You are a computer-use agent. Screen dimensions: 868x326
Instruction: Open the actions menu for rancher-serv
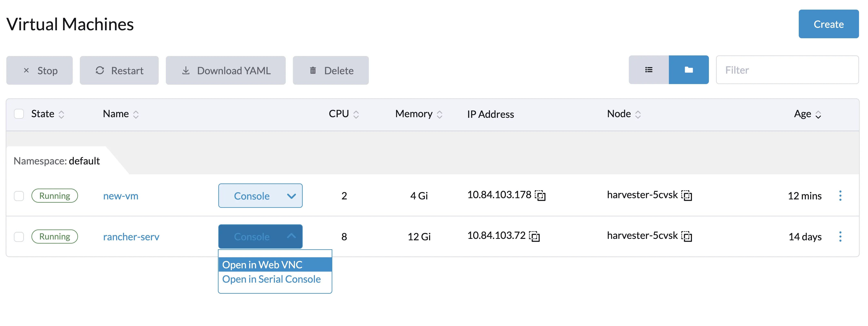point(841,237)
